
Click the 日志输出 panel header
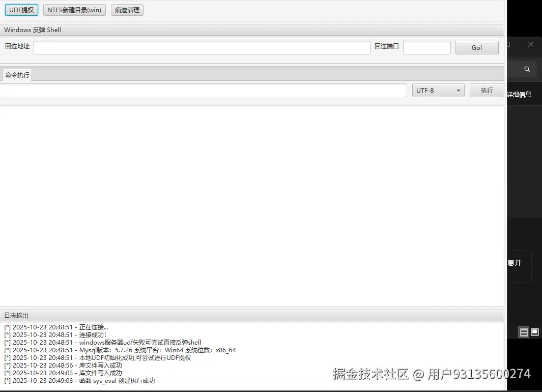(x=16, y=316)
